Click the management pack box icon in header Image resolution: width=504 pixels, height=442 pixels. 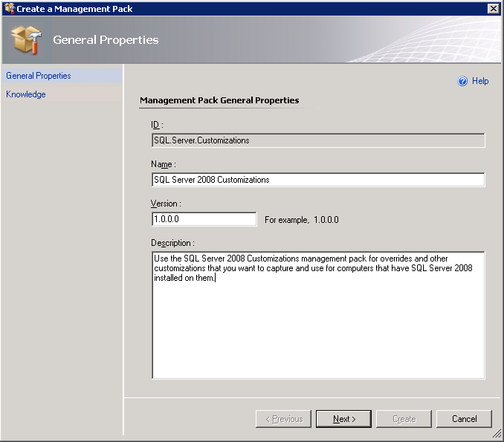click(x=26, y=40)
